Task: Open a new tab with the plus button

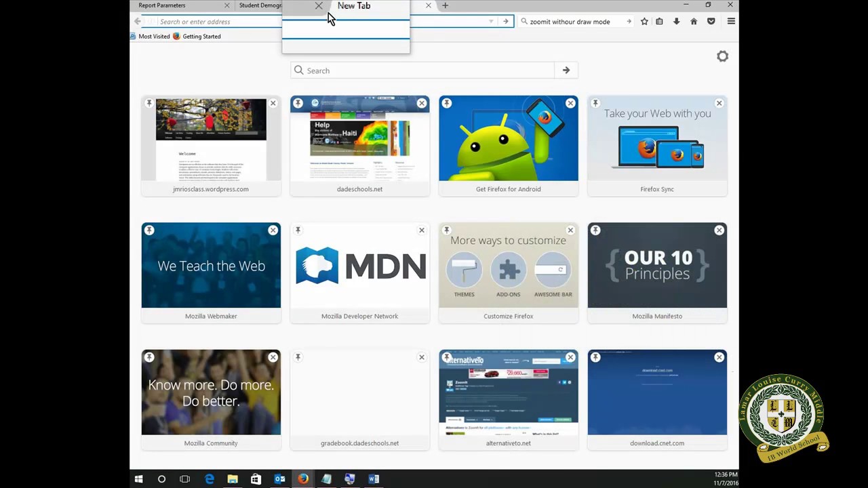Action: point(445,5)
